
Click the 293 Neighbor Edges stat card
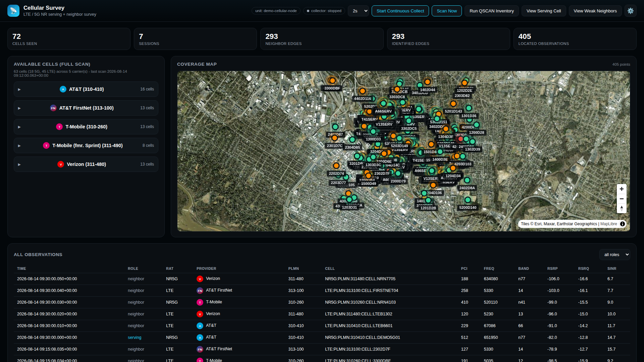(x=322, y=39)
